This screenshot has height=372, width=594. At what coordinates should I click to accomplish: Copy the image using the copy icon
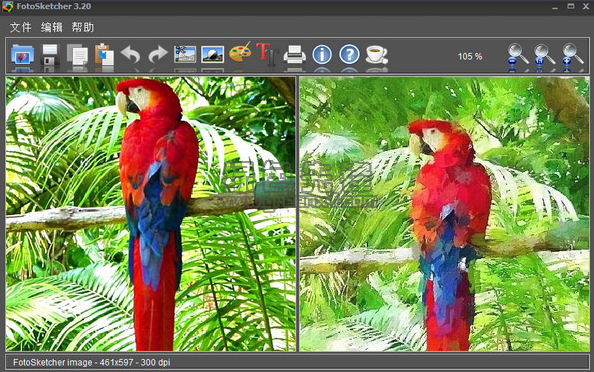[x=77, y=55]
